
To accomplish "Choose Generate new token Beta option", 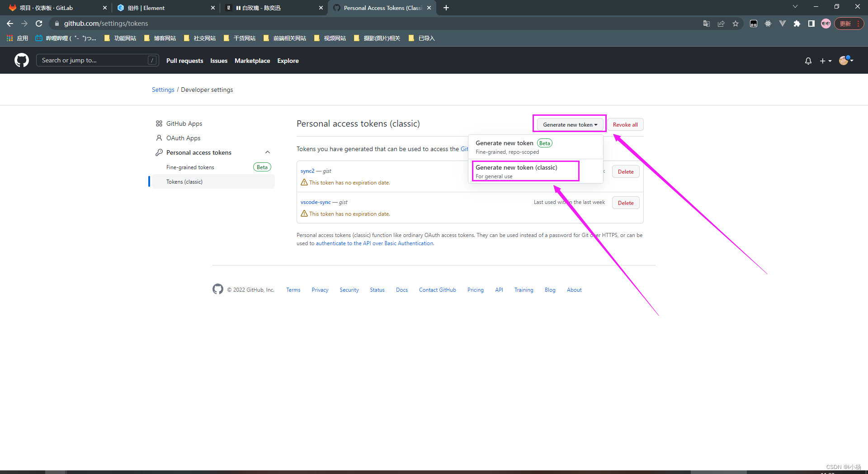I will [536, 147].
